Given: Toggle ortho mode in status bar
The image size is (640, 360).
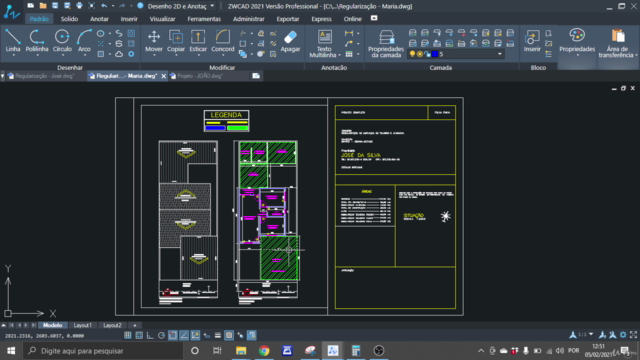Looking at the screenshot, I should pos(150,336).
